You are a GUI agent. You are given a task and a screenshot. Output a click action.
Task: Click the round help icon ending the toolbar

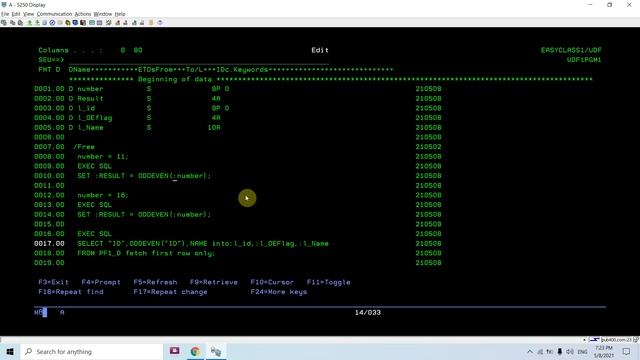coord(160,23)
